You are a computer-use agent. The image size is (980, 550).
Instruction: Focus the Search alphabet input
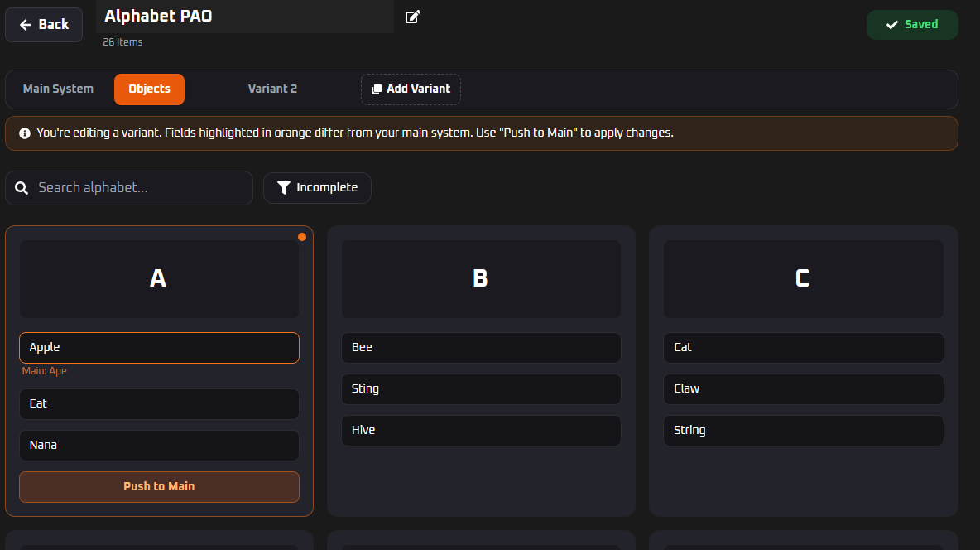[141, 188]
